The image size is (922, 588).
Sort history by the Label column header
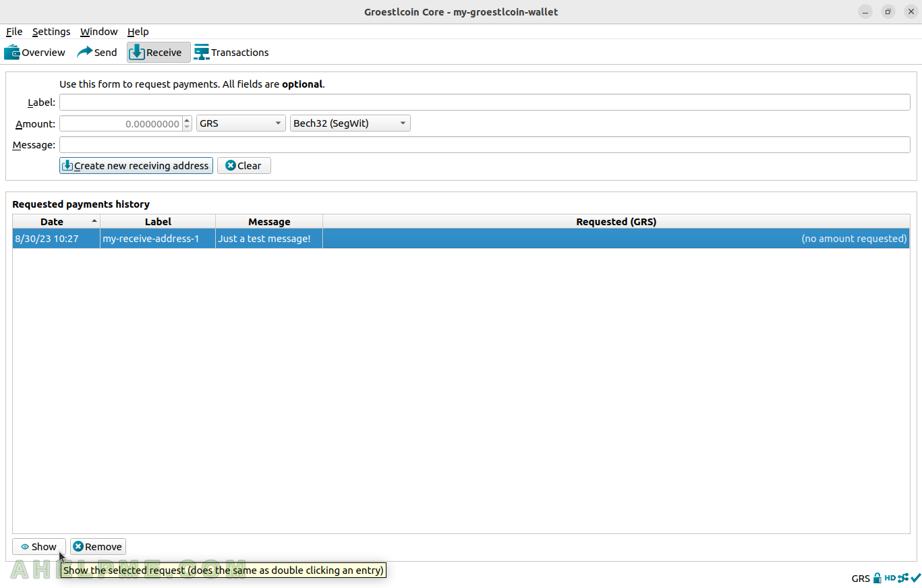tap(158, 222)
